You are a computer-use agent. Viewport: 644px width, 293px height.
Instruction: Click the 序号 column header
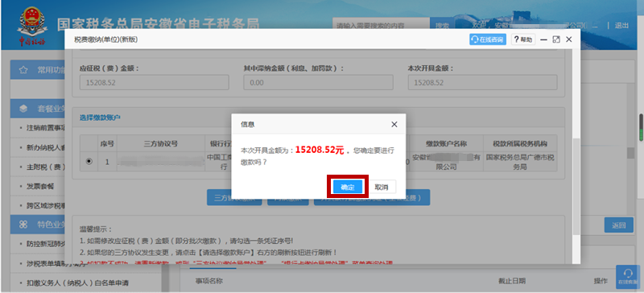point(107,144)
